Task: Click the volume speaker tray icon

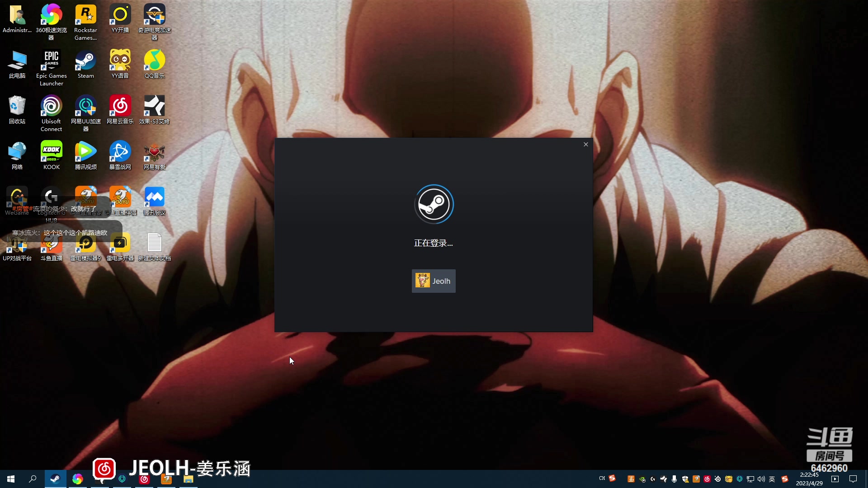Action: pos(761,479)
